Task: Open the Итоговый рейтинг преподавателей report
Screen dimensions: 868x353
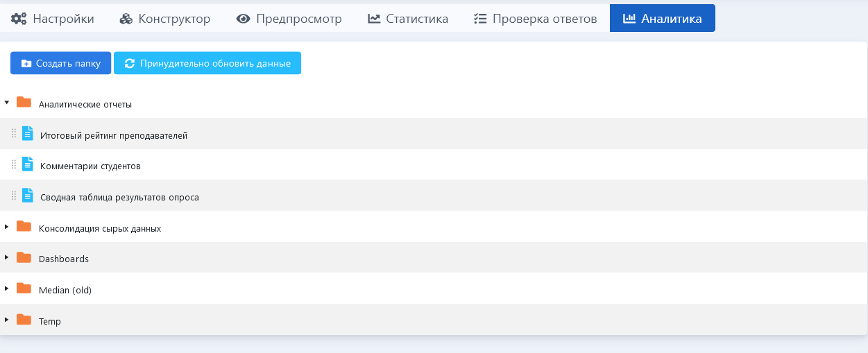Action: [x=114, y=135]
